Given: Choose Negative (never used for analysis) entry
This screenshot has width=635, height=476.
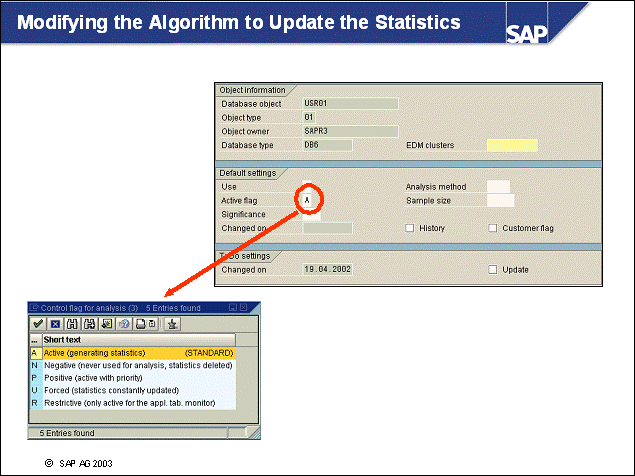Looking at the screenshot, I should click(x=130, y=366).
